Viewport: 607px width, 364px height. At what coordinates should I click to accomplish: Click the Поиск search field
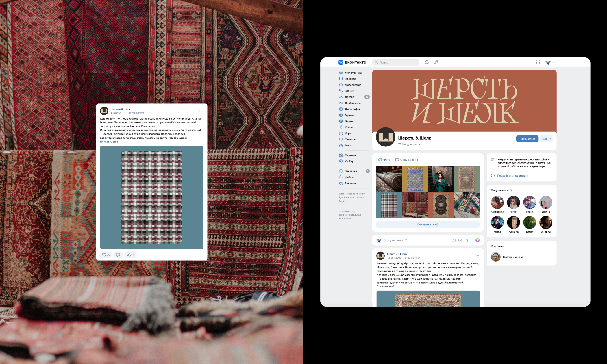395,62
